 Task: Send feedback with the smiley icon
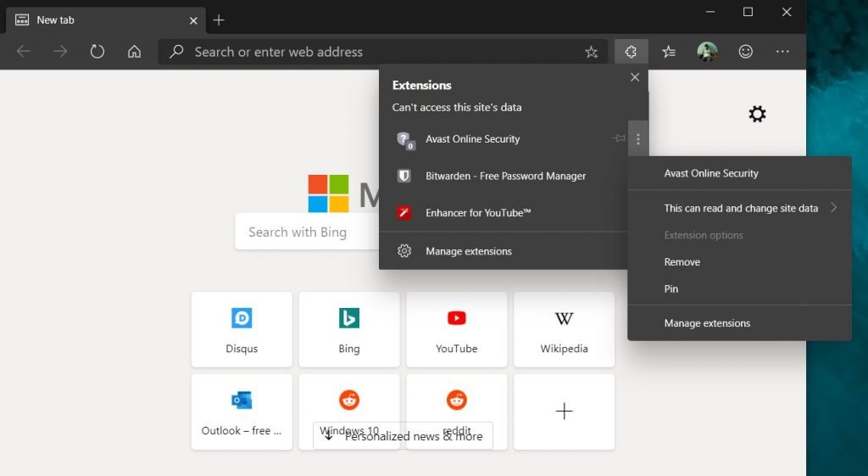[746, 52]
